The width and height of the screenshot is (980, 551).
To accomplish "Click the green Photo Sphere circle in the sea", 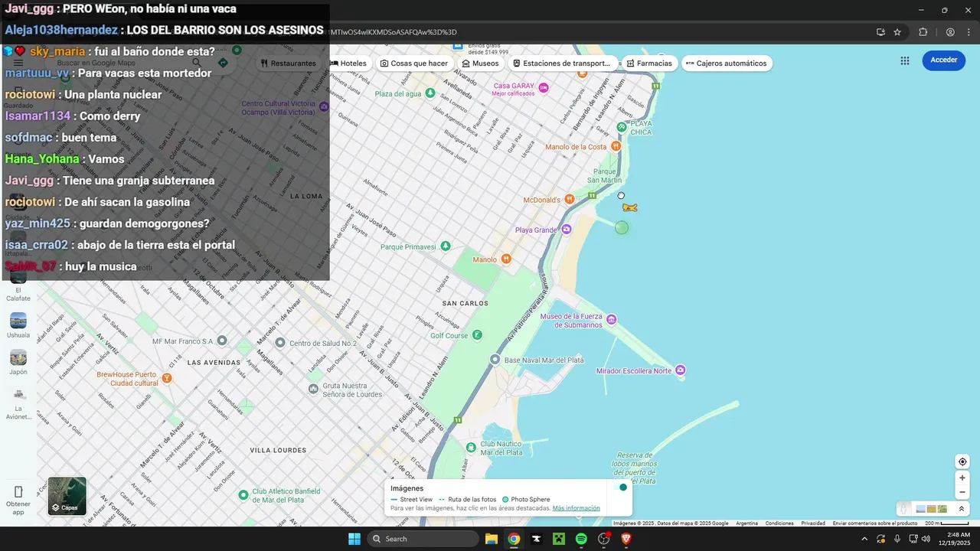I will pyautogui.click(x=622, y=227).
